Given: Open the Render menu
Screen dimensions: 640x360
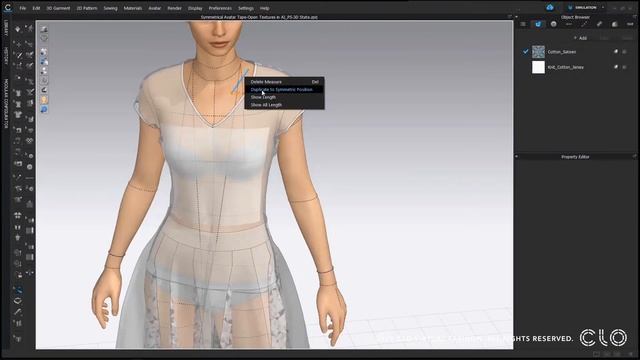Looking at the screenshot, I should click(x=174, y=8).
